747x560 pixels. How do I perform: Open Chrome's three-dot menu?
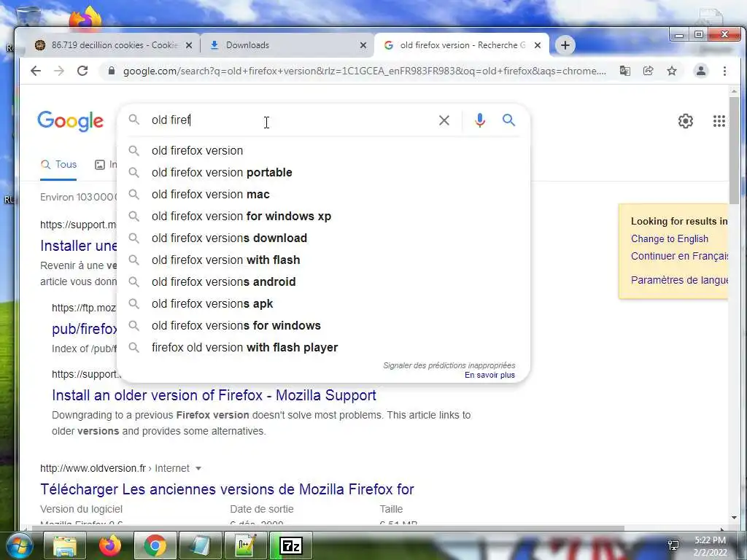click(724, 71)
